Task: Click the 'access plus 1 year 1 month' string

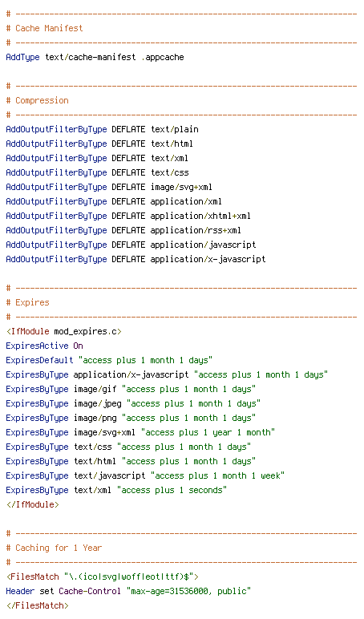Action: pos(208,433)
